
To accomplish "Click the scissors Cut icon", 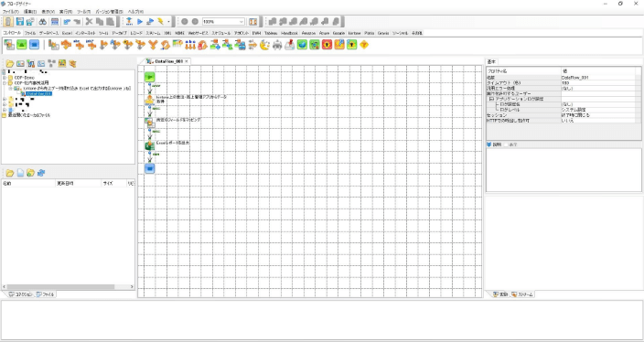I will tap(89, 21).
